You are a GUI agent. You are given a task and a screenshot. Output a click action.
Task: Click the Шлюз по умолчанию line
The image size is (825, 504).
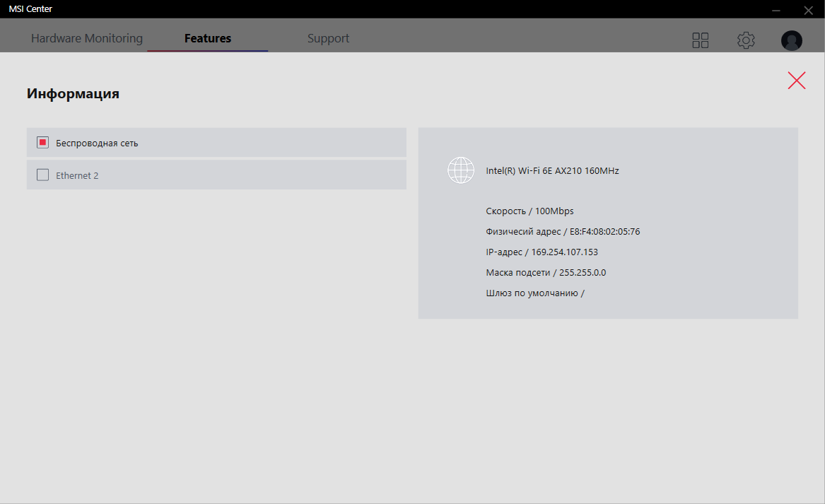(535, 293)
